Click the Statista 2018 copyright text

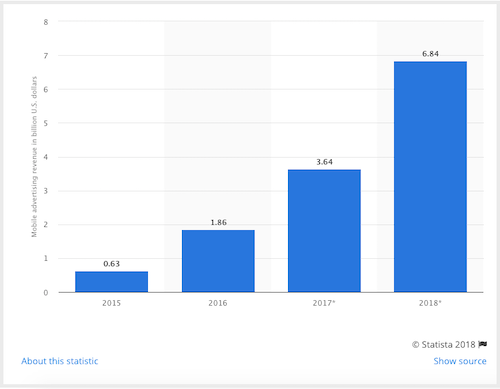tap(443, 344)
